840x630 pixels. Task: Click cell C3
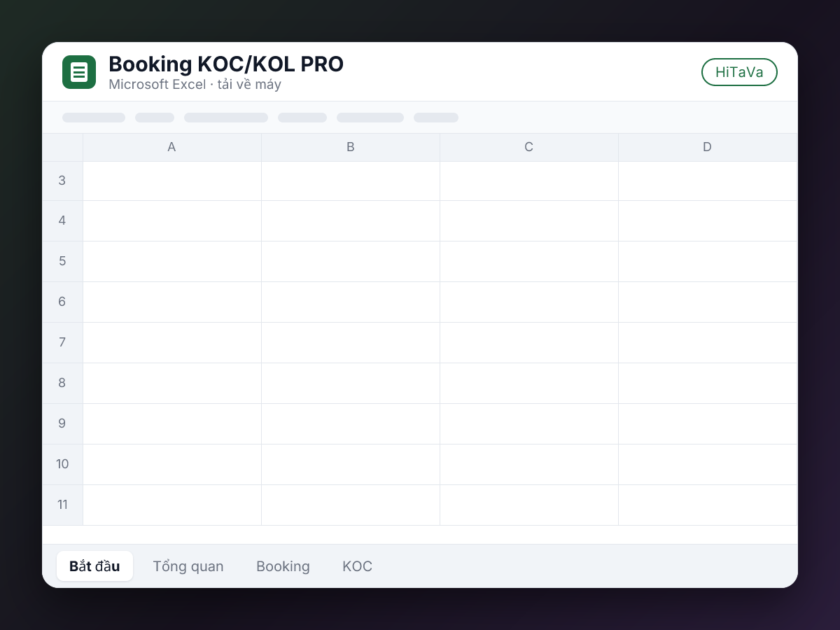tap(529, 181)
